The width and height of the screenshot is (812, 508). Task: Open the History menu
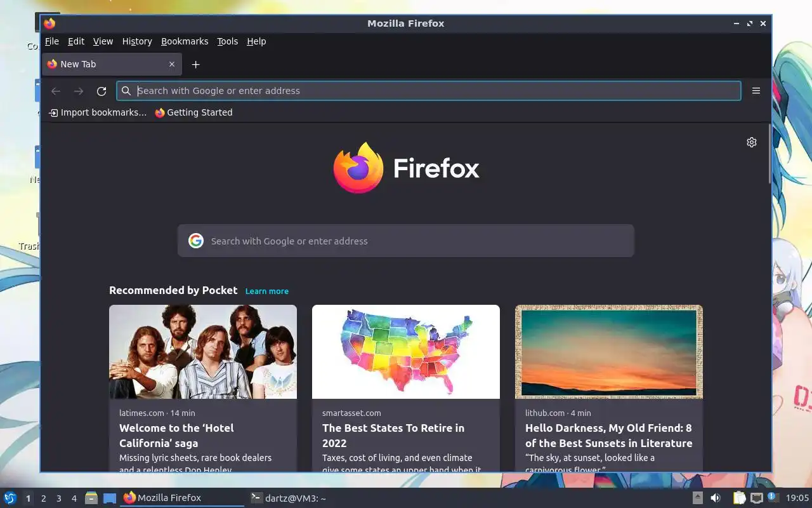(x=137, y=41)
